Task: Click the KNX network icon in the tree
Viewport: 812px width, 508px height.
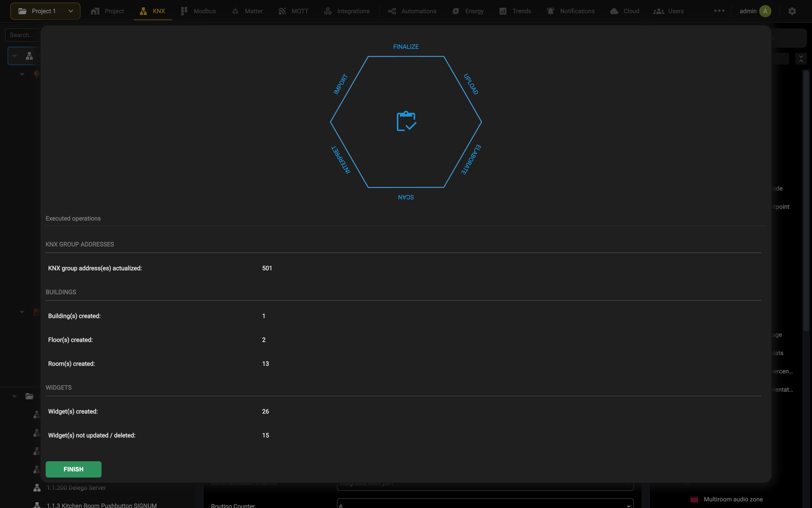Action: click(29, 56)
